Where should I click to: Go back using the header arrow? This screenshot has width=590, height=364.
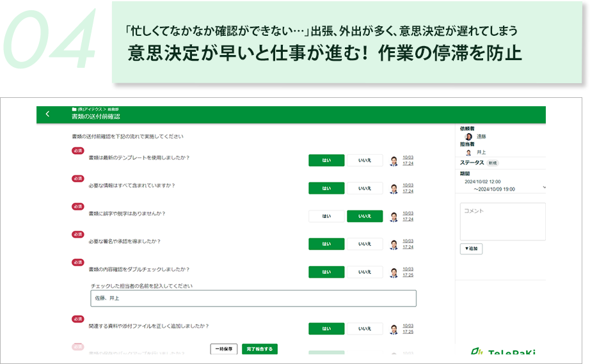[47, 114]
